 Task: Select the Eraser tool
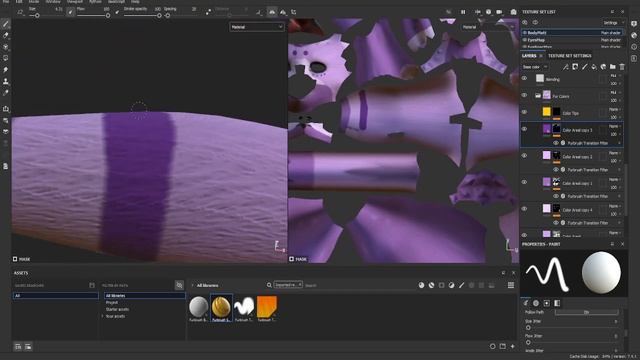pos(6,36)
